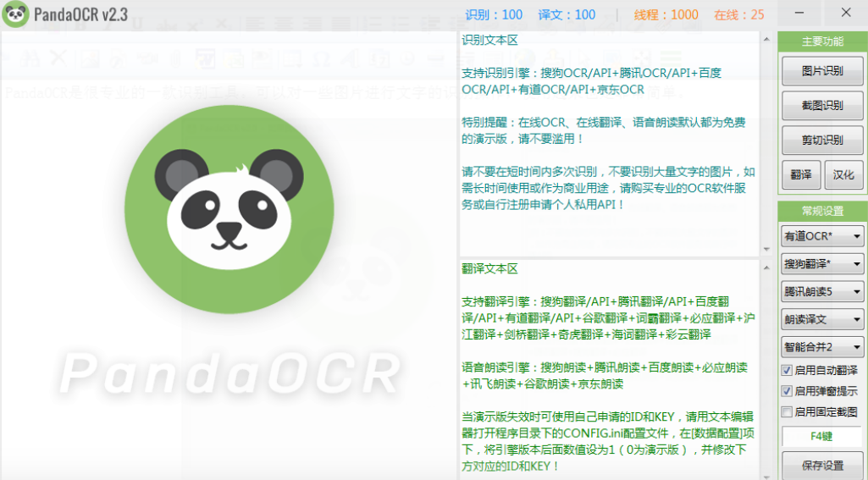Click the PandaOCR v2.3 window title

[x=80, y=14]
